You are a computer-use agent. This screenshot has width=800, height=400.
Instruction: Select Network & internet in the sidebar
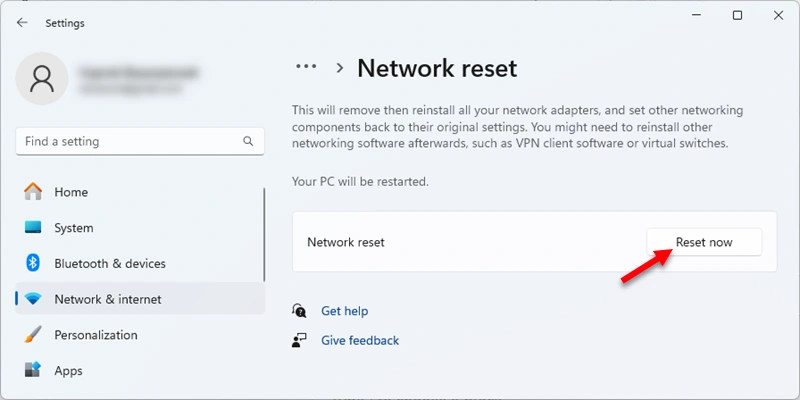point(107,299)
